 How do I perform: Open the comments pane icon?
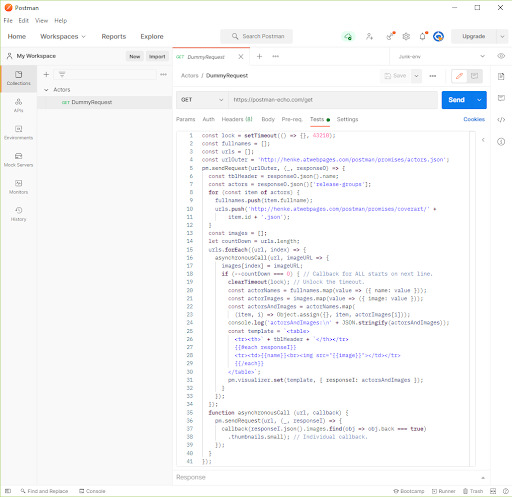(501, 98)
